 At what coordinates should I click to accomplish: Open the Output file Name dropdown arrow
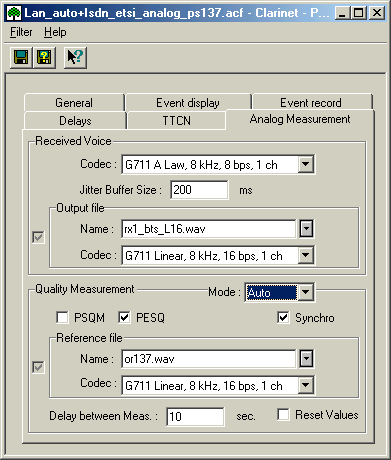pyautogui.click(x=306, y=229)
